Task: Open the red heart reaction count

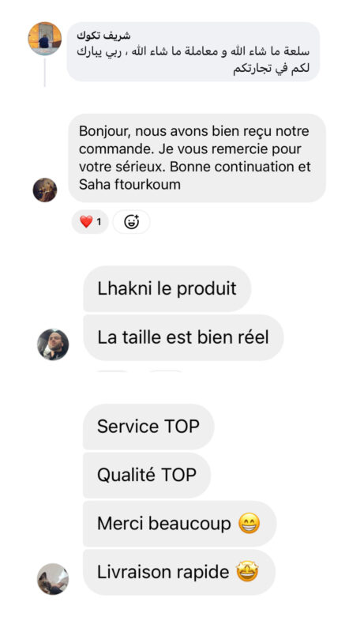Action: pyautogui.click(x=90, y=222)
